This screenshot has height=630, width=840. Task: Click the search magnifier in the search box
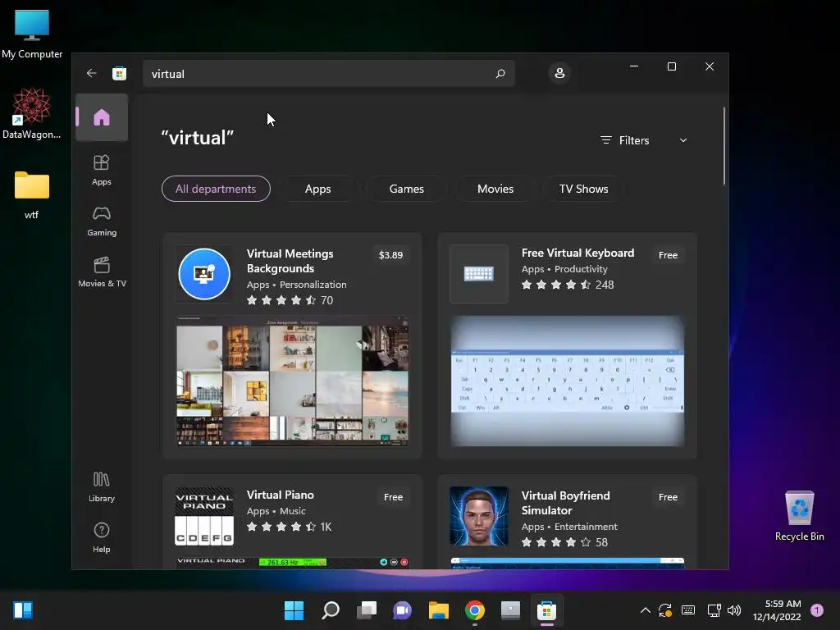pyautogui.click(x=500, y=73)
